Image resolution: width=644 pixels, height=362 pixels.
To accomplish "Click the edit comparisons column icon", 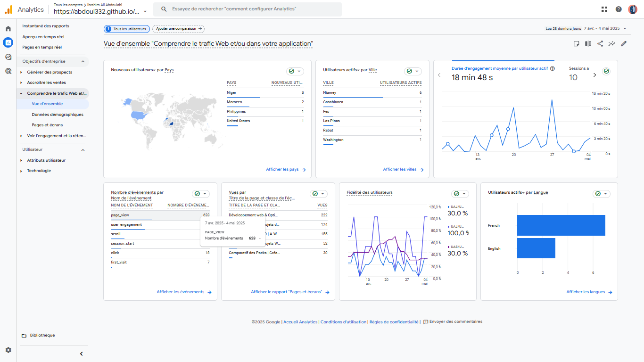I will pos(588,44).
